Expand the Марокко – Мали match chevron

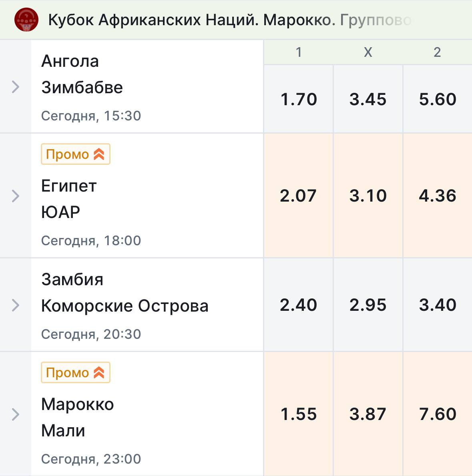[16, 414]
